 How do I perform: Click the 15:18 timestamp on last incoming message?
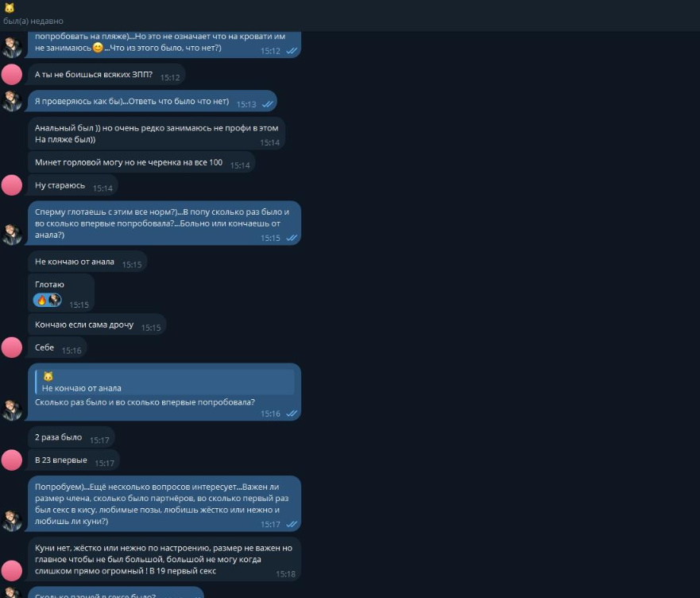click(x=286, y=574)
